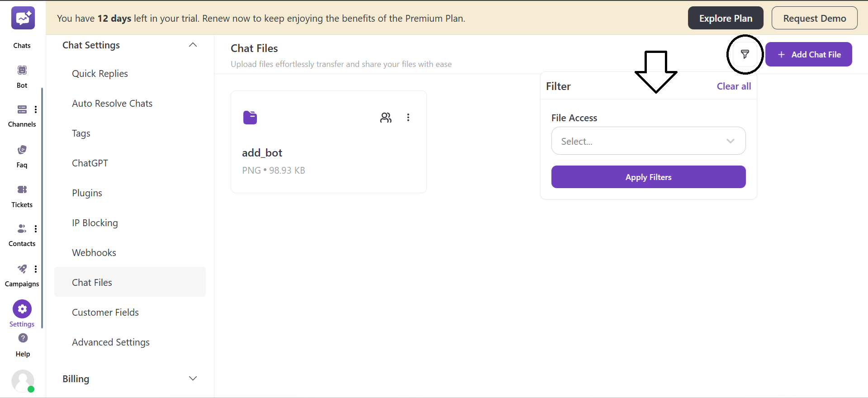868x398 pixels.
Task: Open Advanced Settings
Action: 111,342
